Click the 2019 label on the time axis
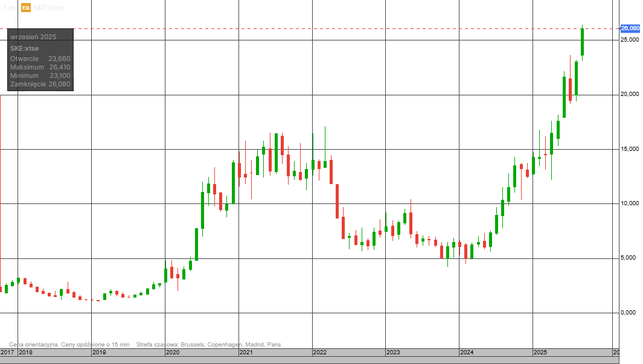The image size is (643, 364). coord(99,352)
